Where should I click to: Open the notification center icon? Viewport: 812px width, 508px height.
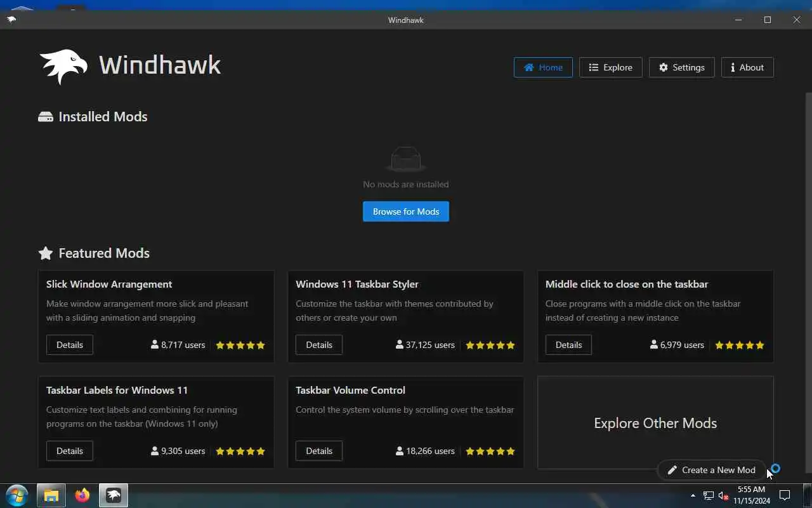pos(785,495)
